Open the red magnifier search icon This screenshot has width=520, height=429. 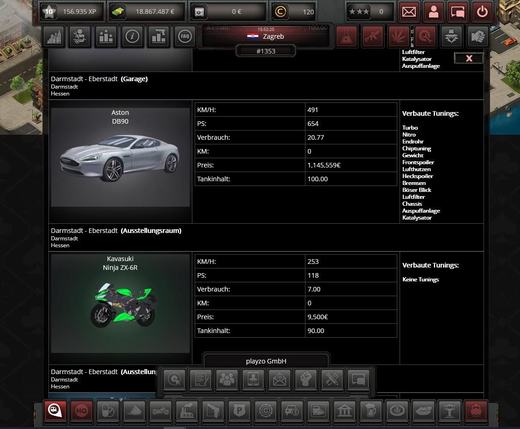(x=425, y=36)
